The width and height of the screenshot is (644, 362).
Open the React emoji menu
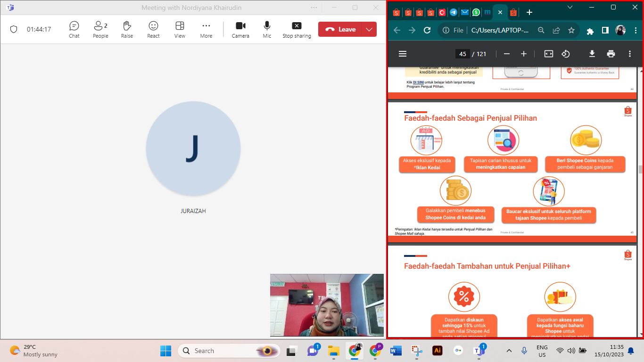pyautogui.click(x=153, y=29)
